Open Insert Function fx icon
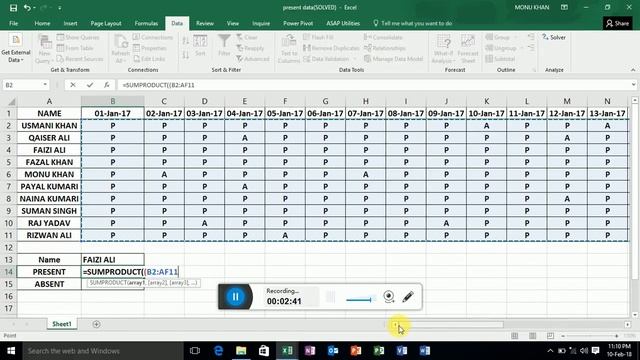 click(x=107, y=85)
